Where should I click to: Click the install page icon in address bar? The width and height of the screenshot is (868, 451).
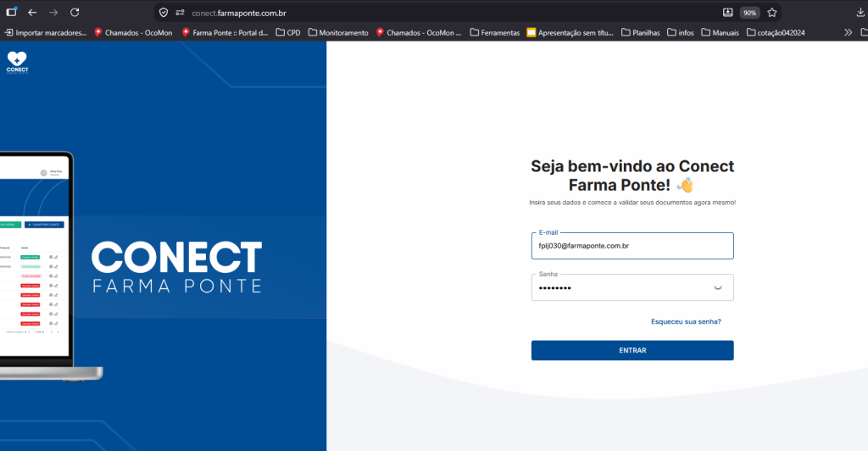[x=727, y=13]
